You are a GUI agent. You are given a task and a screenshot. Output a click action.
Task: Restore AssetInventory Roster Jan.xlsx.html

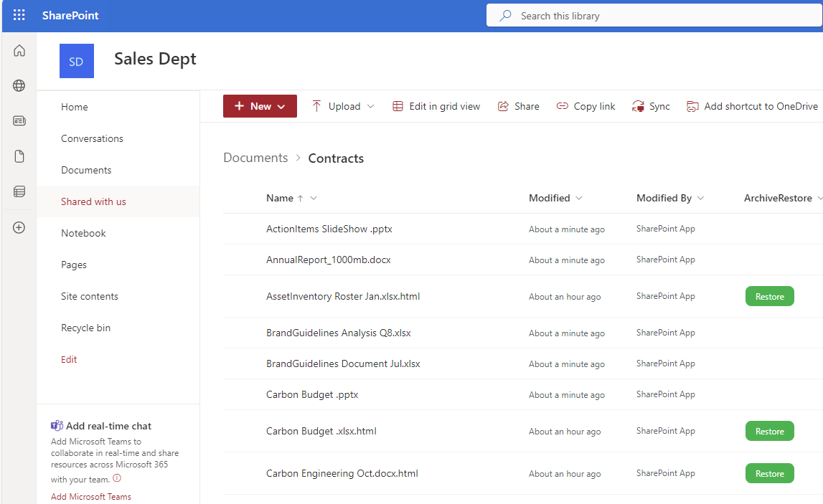[769, 296]
